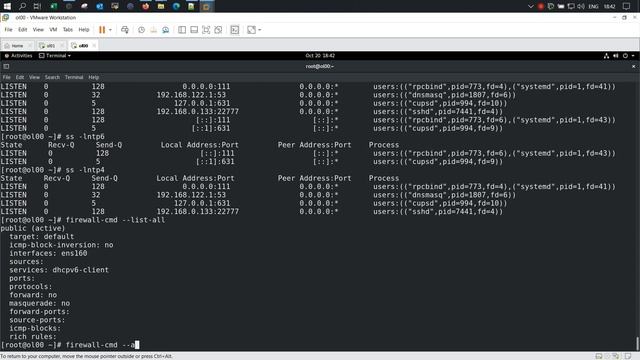This screenshot has height=360, width=640.
Task: Open Windows Start menu
Action: 7,6
